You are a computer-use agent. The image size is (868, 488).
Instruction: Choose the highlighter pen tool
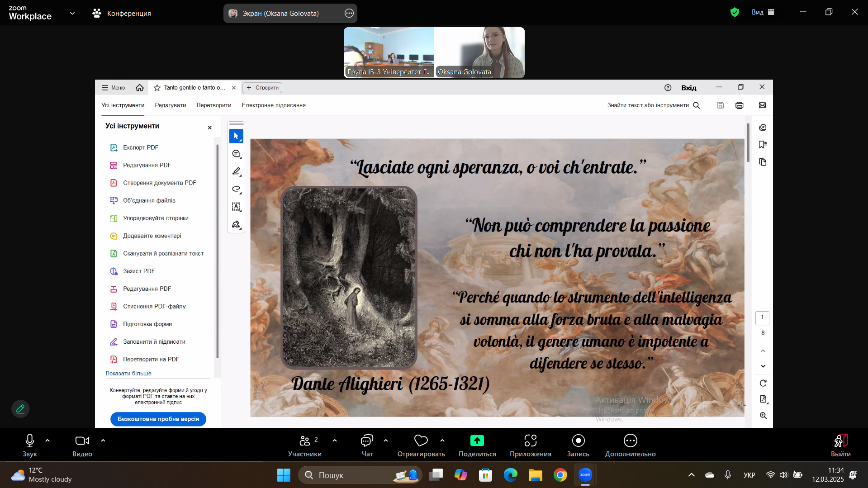236,171
